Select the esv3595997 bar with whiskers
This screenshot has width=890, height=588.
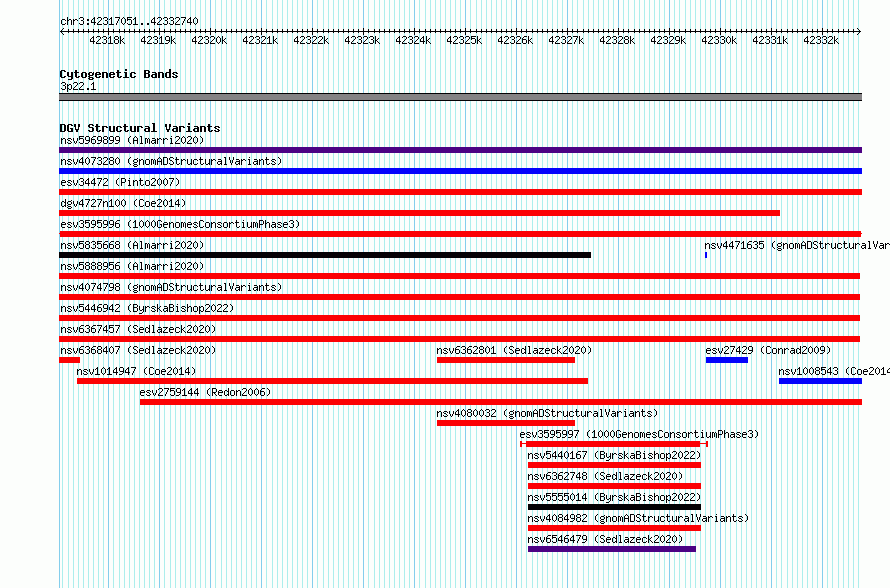click(x=614, y=444)
